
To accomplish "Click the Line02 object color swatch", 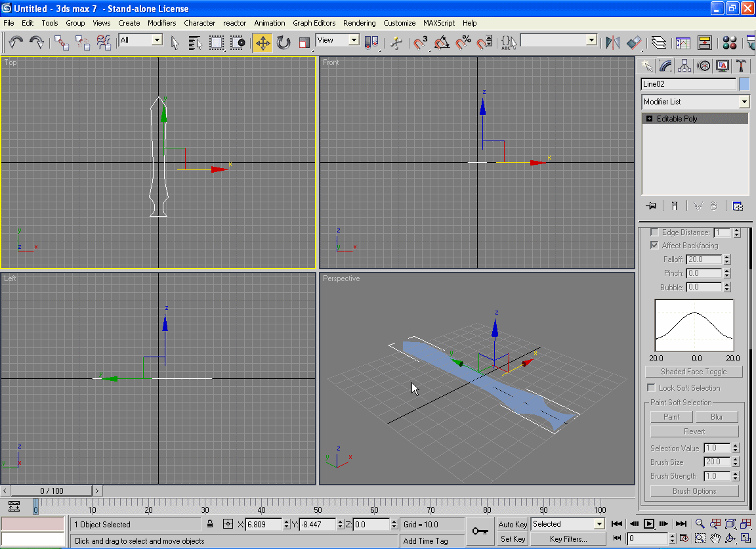I will (x=744, y=84).
